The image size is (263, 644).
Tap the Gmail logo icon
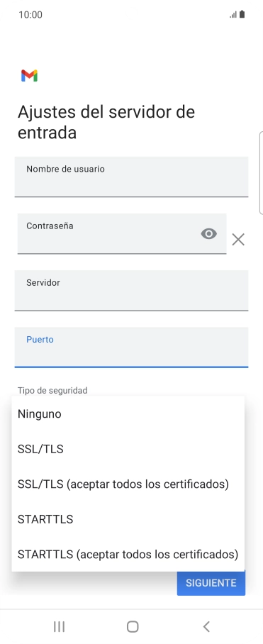pos(30,76)
